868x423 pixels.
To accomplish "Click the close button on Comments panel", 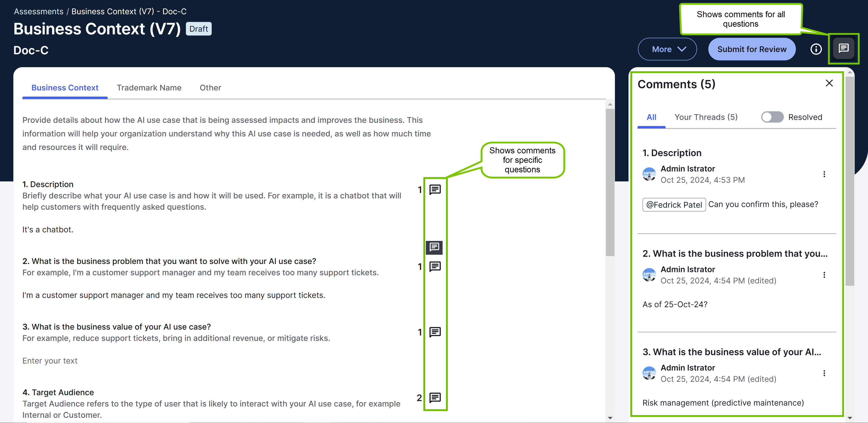I will [829, 83].
